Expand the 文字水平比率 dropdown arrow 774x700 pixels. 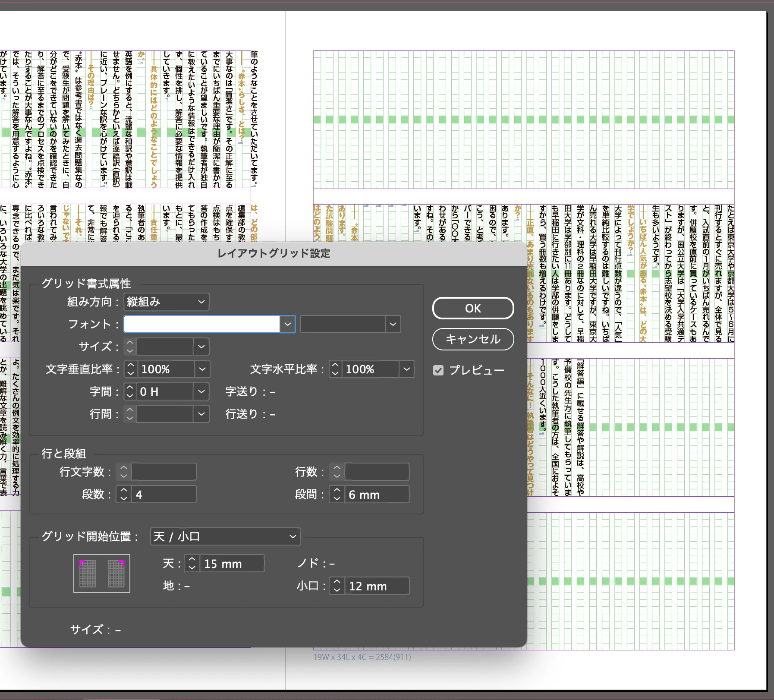coord(406,369)
